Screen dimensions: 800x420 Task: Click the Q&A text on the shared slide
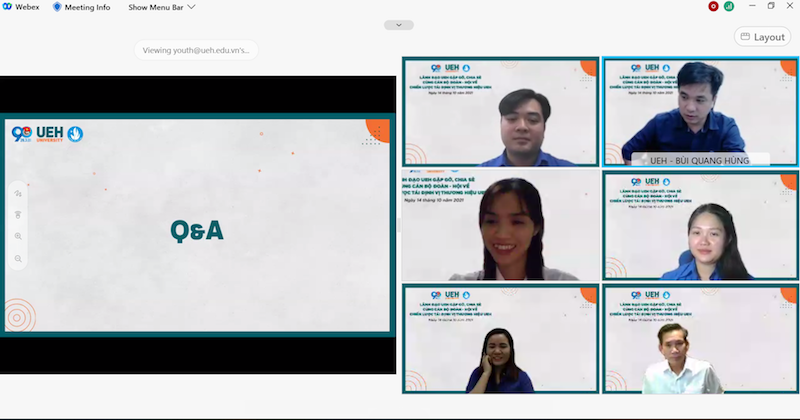point(197,230)
